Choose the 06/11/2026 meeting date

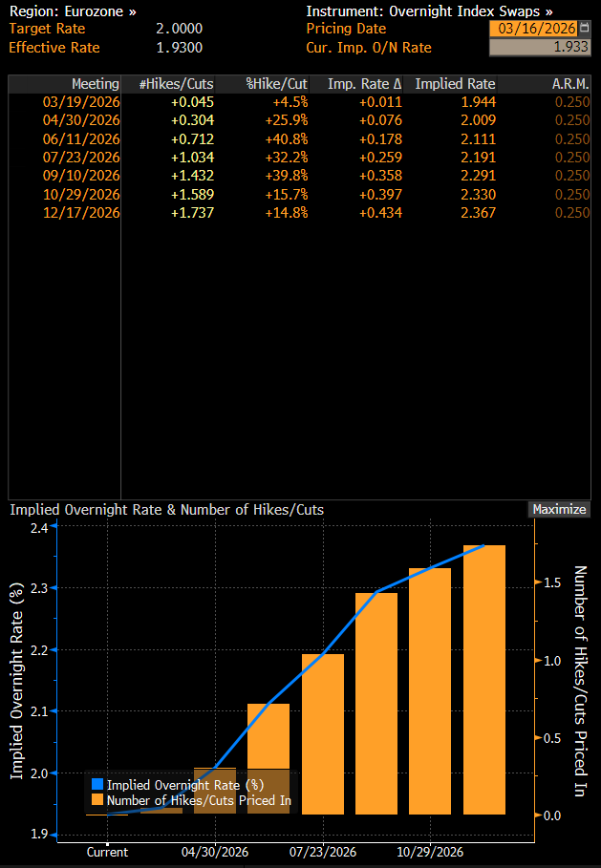pyautogui.click(x=81, y=138)
